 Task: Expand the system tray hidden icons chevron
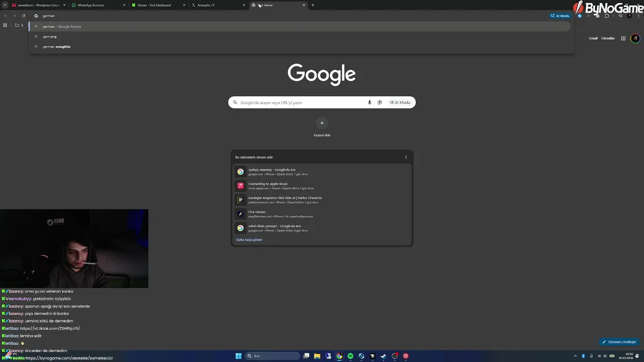click(576, 356)
